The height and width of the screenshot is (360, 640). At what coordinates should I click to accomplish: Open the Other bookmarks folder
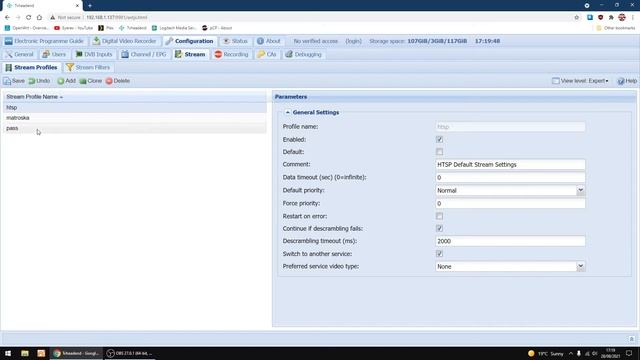point(616,28)
